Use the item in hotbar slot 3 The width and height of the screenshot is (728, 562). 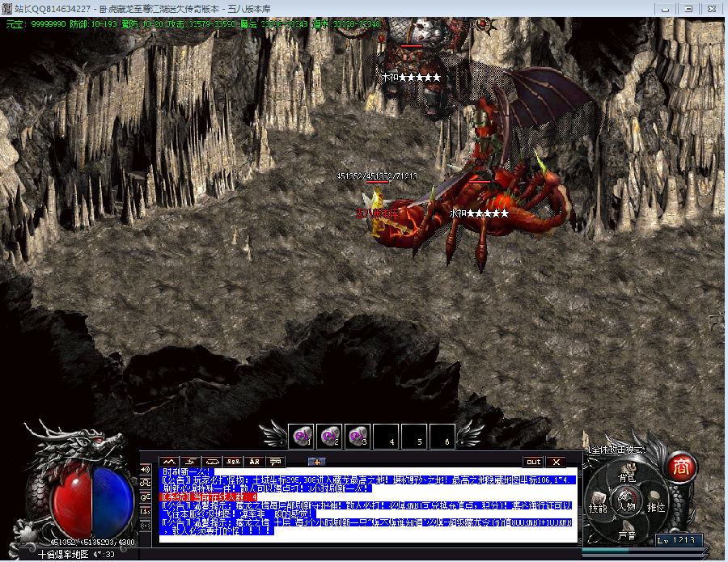click(x=358, y=437)
